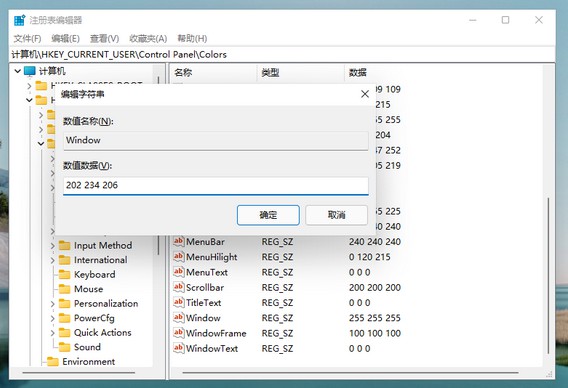
Task: Click the Quick Actions folder icon
Action: point(64,333)
